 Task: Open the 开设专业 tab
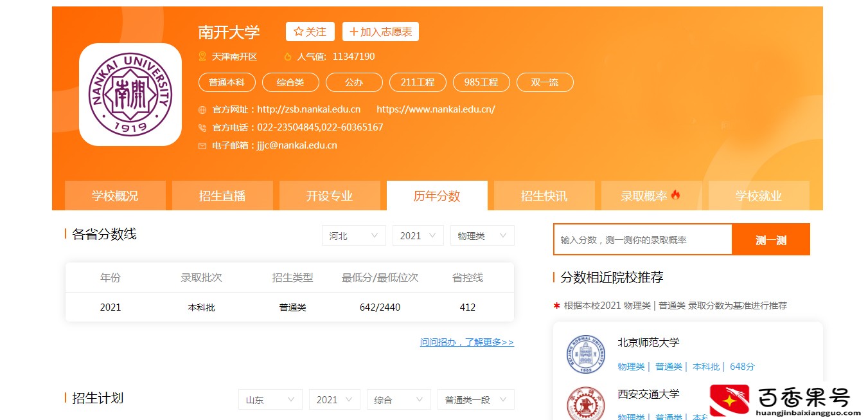pyautogui.click(x=330, y=196)
